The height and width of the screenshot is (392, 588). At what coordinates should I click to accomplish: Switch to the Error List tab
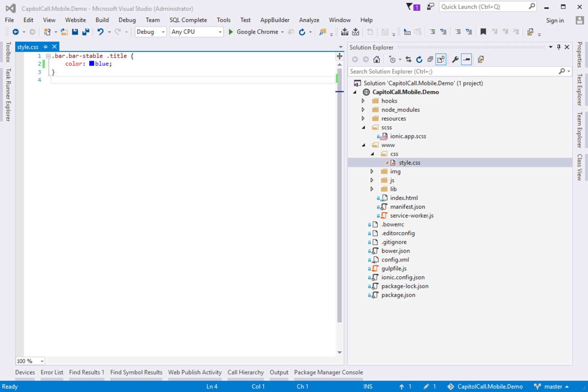tap(52, 372)
